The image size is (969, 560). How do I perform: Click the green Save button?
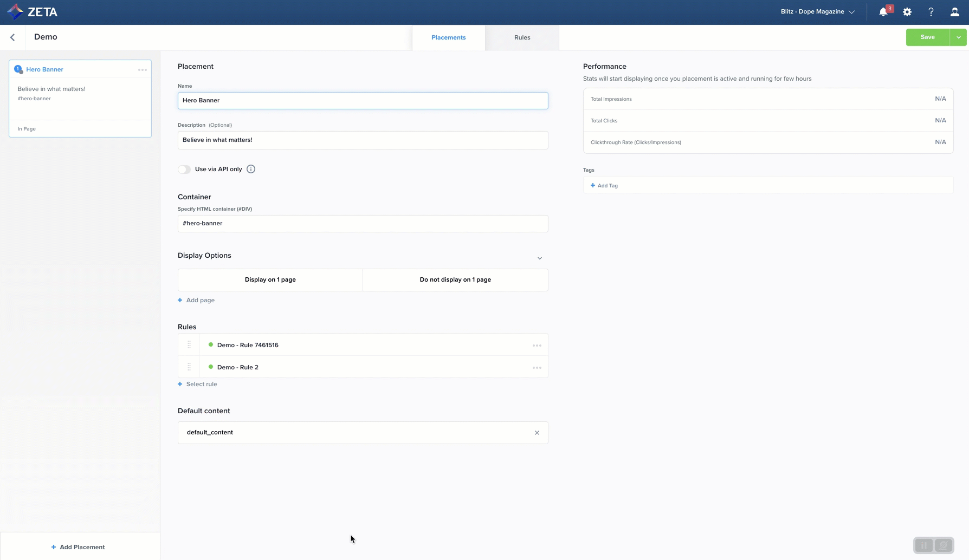click(x=927, y=37)
